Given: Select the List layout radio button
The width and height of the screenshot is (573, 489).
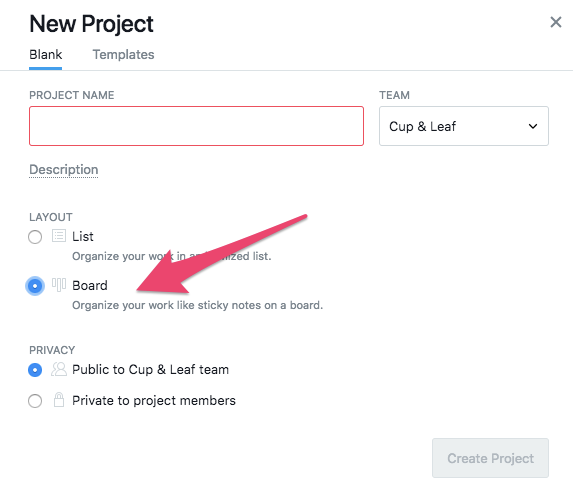Looking at the screenshot, I should coord(35,237).
